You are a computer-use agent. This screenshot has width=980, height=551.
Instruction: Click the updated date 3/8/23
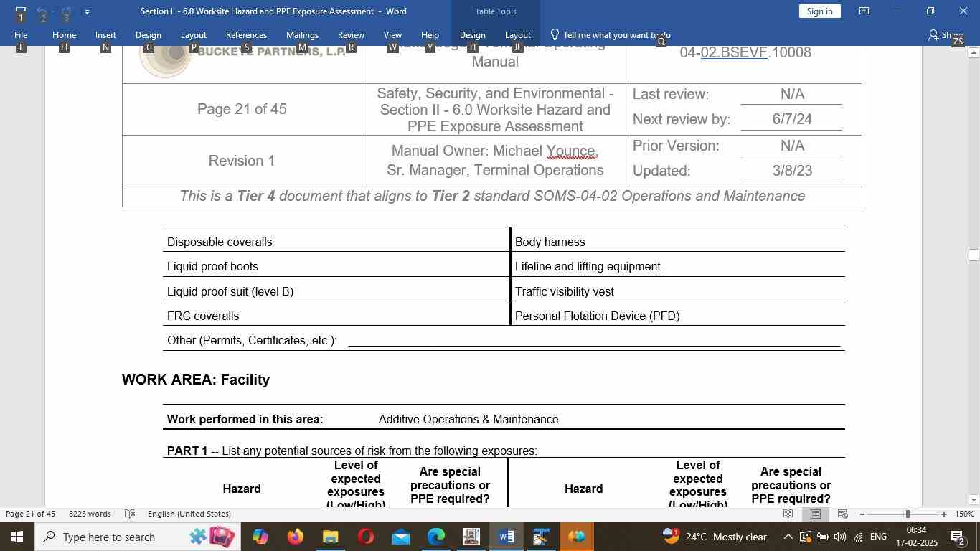(792, 171)
